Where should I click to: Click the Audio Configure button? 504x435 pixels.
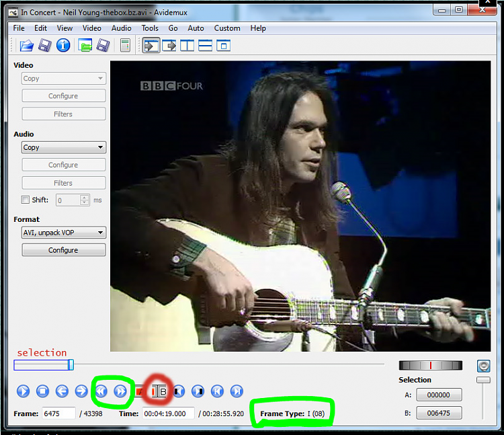(x=64, y=165)
